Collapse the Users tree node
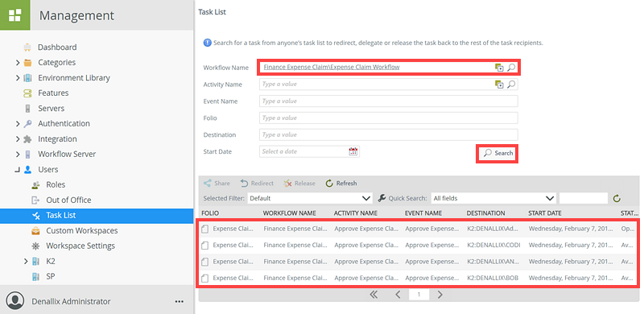This screenshot has height=314, width=644. [x=17, y=169]
